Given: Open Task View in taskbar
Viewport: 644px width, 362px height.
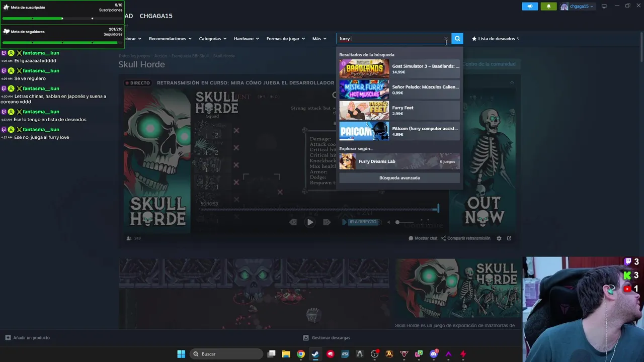Looking at the screenshot, I should [272, 354].
